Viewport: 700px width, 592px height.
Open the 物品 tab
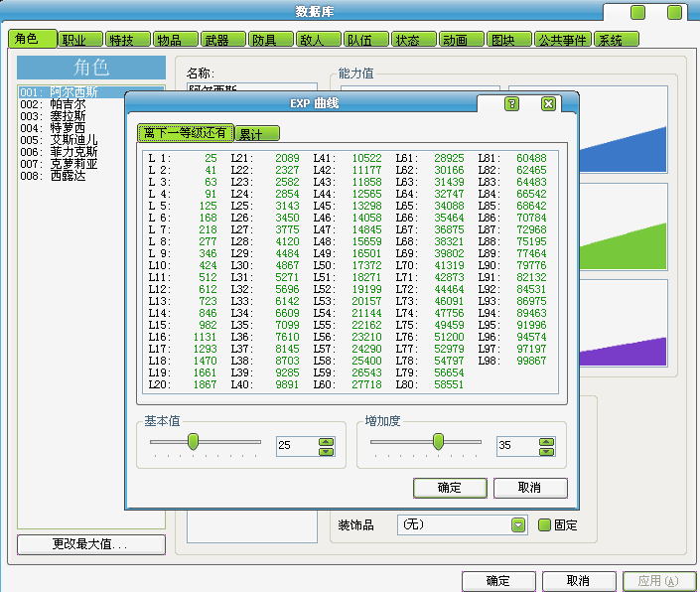[x=176, y=40]
